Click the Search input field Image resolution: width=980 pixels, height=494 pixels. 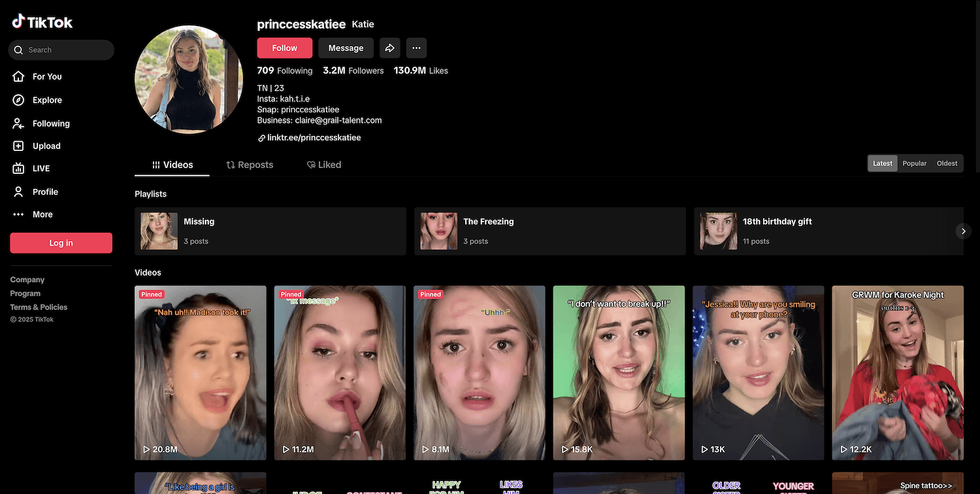[x=65, y=50]
